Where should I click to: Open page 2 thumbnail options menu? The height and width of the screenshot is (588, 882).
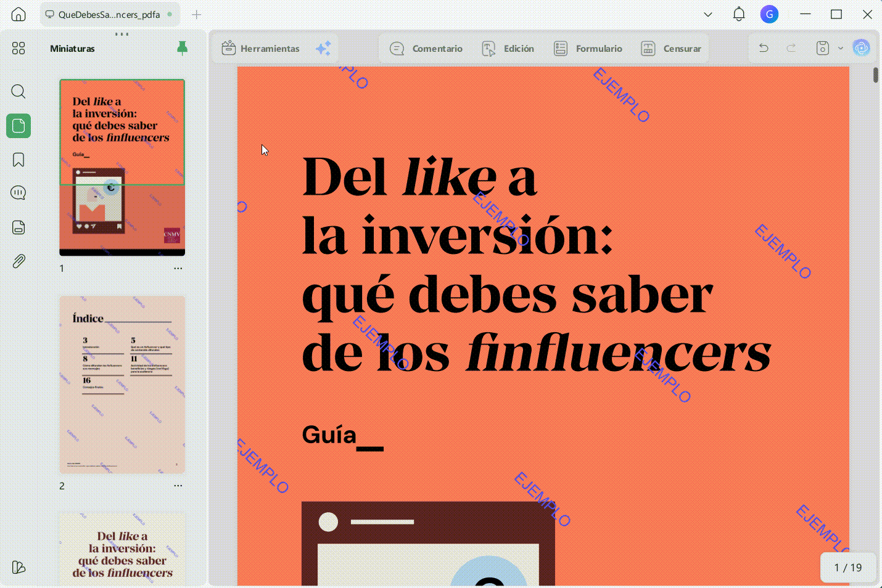point(178,485)
